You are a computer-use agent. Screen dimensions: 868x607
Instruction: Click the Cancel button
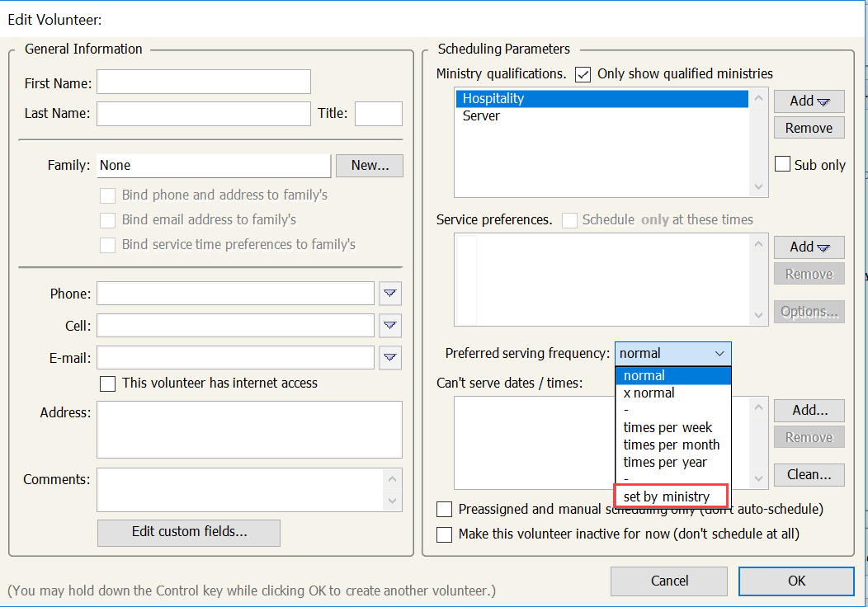[x=669, y=581]
